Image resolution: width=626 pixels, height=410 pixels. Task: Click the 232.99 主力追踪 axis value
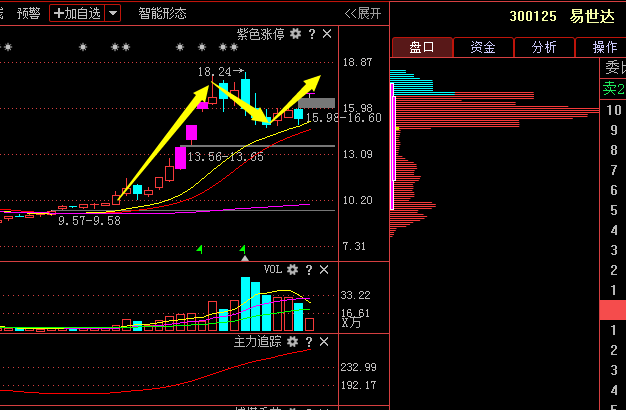(x=358, y=367)
